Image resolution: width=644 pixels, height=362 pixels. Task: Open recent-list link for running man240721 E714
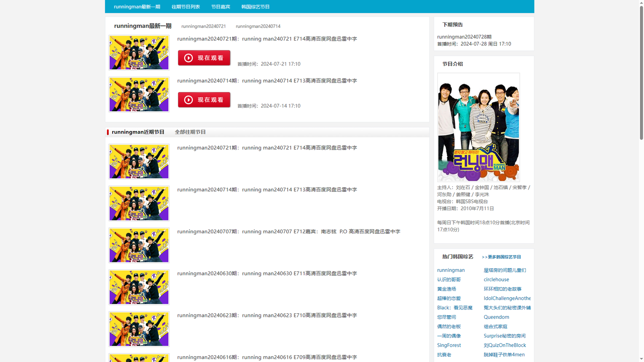[x=267, y=148]
